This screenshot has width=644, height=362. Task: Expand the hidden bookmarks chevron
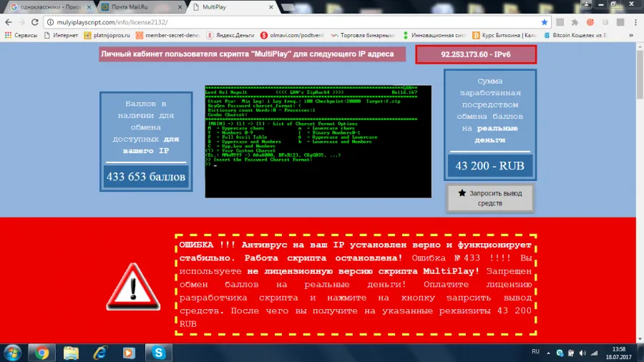(x=631, y=35)
